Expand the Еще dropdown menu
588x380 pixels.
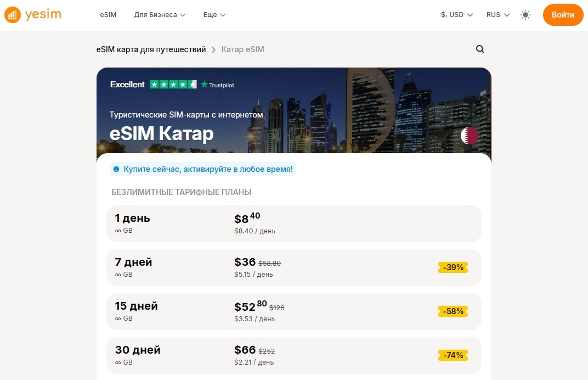[214, 15]
